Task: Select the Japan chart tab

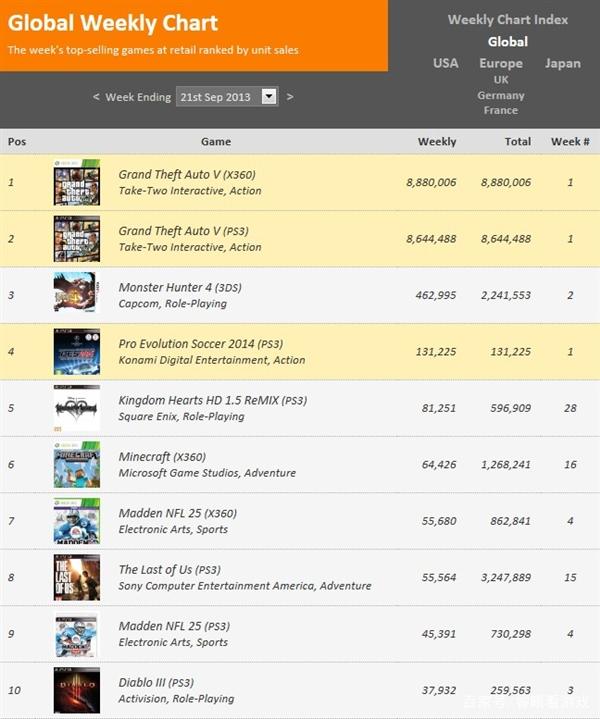Action: click(x=562, y=63)
